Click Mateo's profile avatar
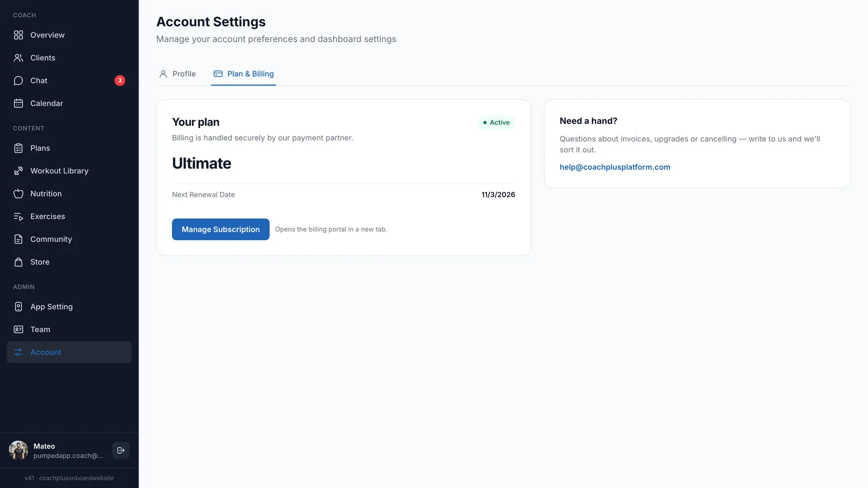The width and height of the screenshot is (868, 488). tap(18, 451)
